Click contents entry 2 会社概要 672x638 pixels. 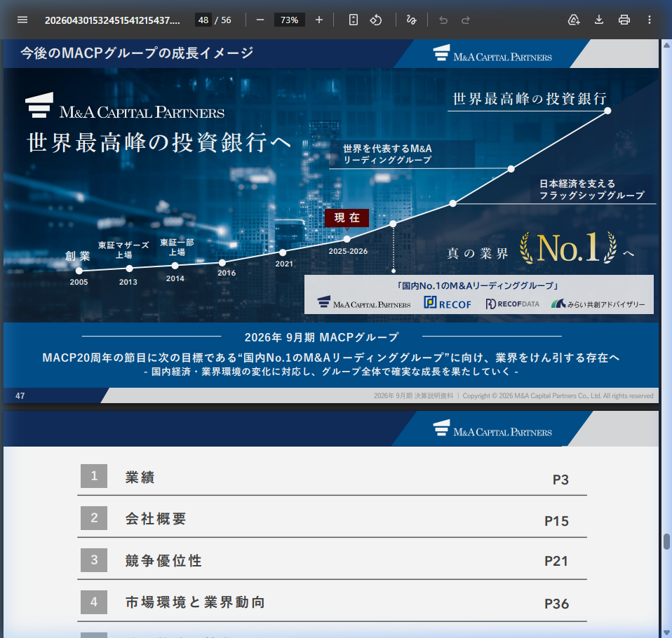click(332, 518)
